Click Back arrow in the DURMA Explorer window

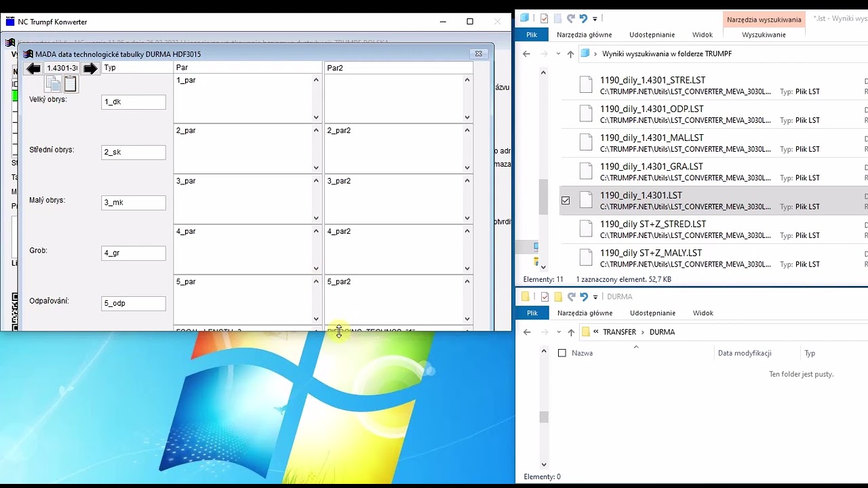[527, 332]
